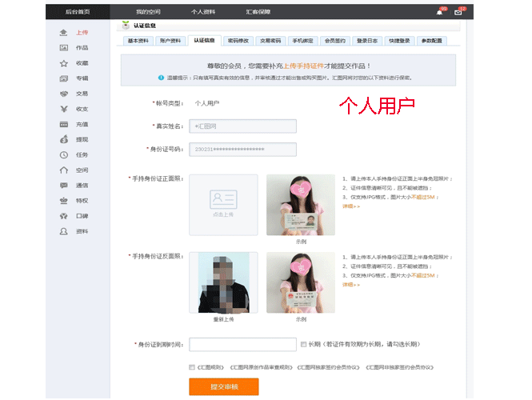Open the 《汇图网原创作品审查规则》 link
Screen dimensions: 532x400
point(261,367)
